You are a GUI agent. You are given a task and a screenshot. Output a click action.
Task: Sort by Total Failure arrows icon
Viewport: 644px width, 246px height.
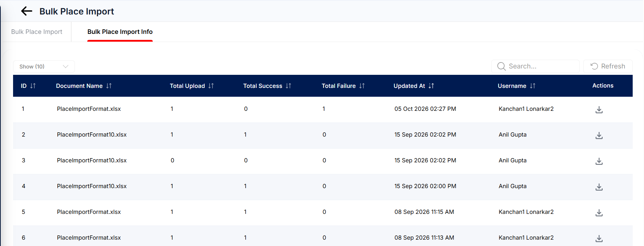point(362,86)
